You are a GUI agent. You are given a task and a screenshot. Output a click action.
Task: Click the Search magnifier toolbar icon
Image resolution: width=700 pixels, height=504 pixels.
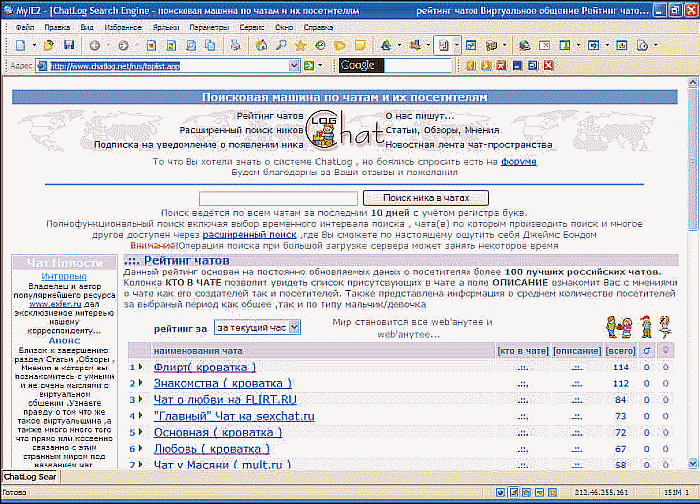(281, 45)
